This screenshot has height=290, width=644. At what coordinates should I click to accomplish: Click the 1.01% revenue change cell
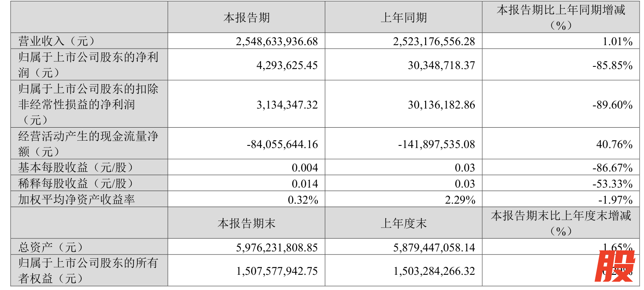(x=617, y=41)
